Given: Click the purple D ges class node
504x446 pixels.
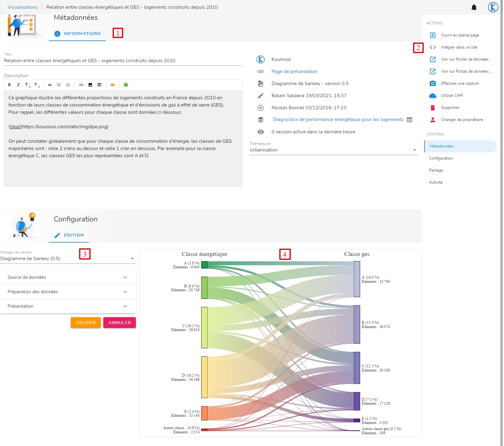Looking at the screenshot, I should coord(357,401).
